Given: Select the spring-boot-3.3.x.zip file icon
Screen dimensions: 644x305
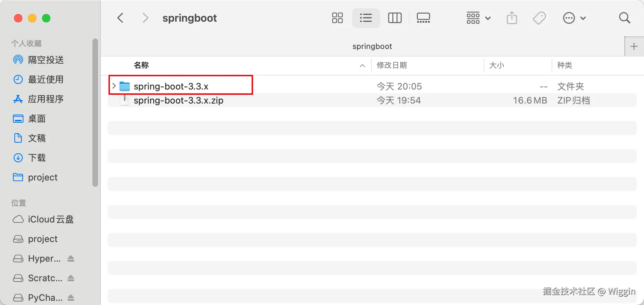Looking at the screenshot, I should (x=125, y=100).
